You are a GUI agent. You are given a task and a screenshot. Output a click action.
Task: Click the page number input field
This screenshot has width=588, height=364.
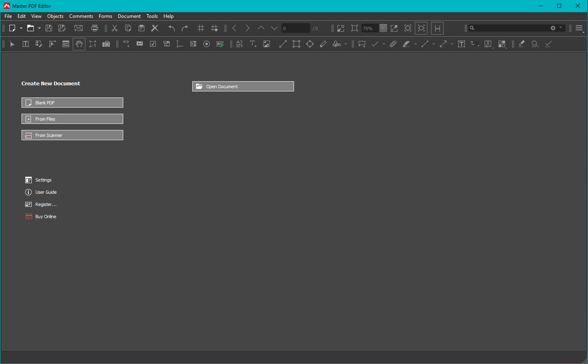296,28
